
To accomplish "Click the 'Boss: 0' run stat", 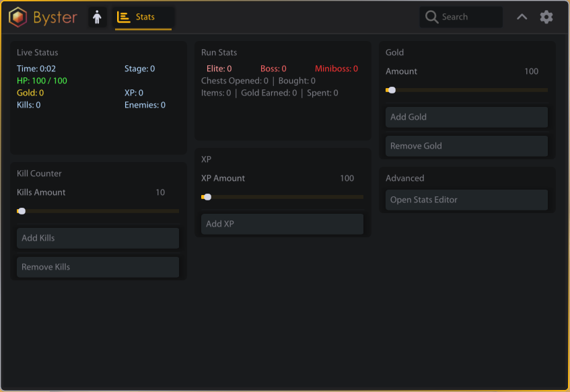I will [273, 69].
